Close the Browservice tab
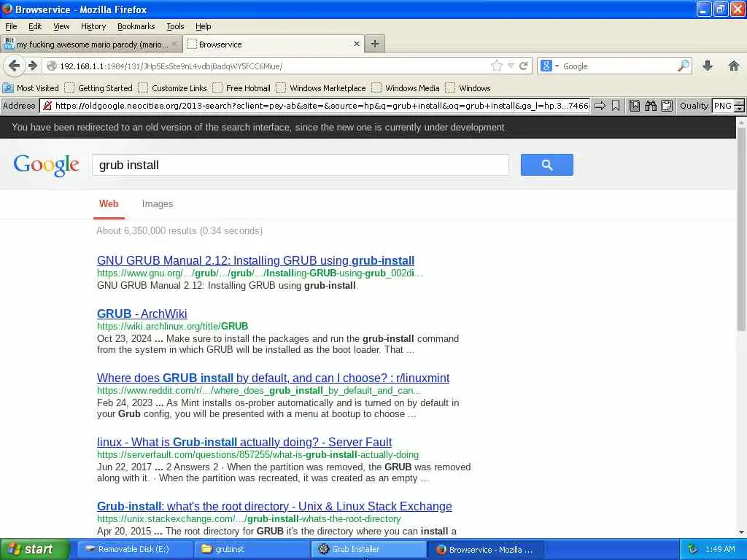 coord(356,44)
